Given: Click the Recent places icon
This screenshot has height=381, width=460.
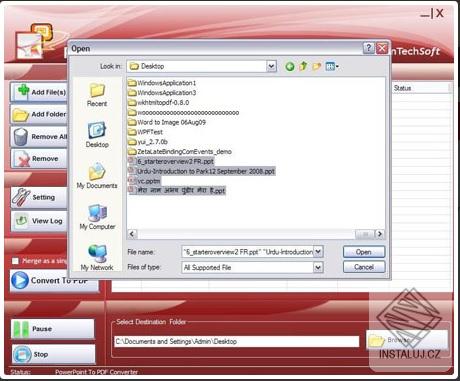Looking at the screenshot, I should [97, 95].
